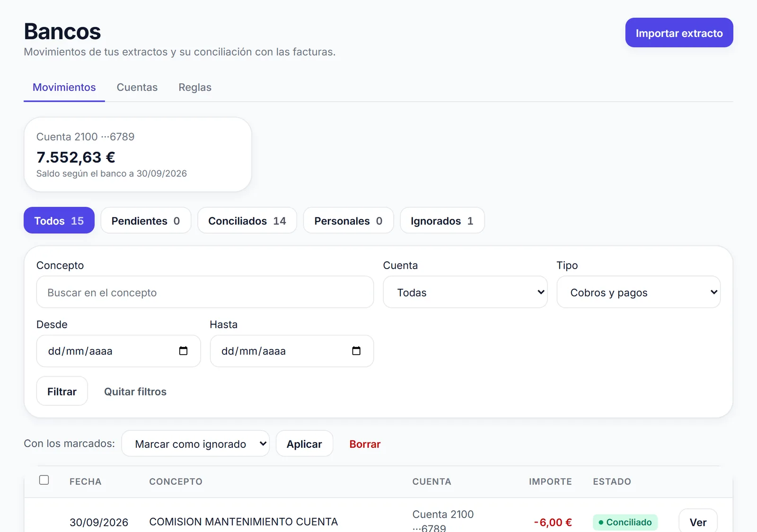Click the -6,00 € amount cell
The image size is (757, 532).
[x=553, y=522]
